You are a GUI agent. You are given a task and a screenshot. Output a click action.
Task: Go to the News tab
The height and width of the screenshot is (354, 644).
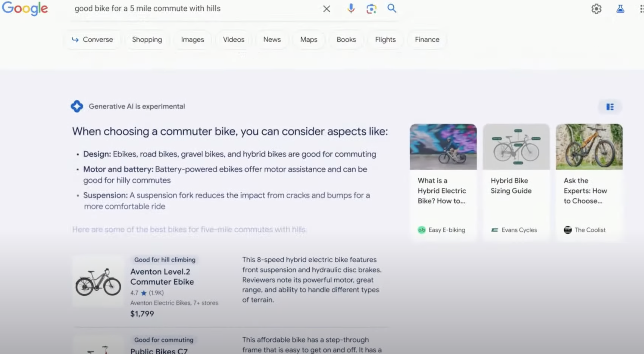(272, 40)
